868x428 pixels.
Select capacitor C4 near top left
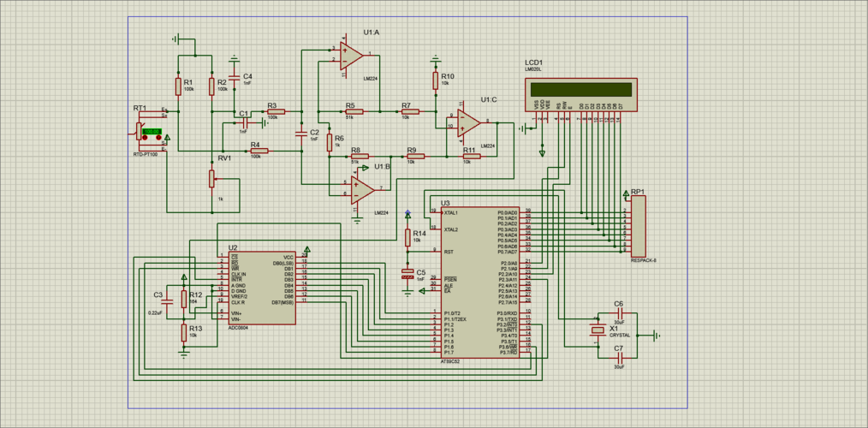tap(234, 74)
